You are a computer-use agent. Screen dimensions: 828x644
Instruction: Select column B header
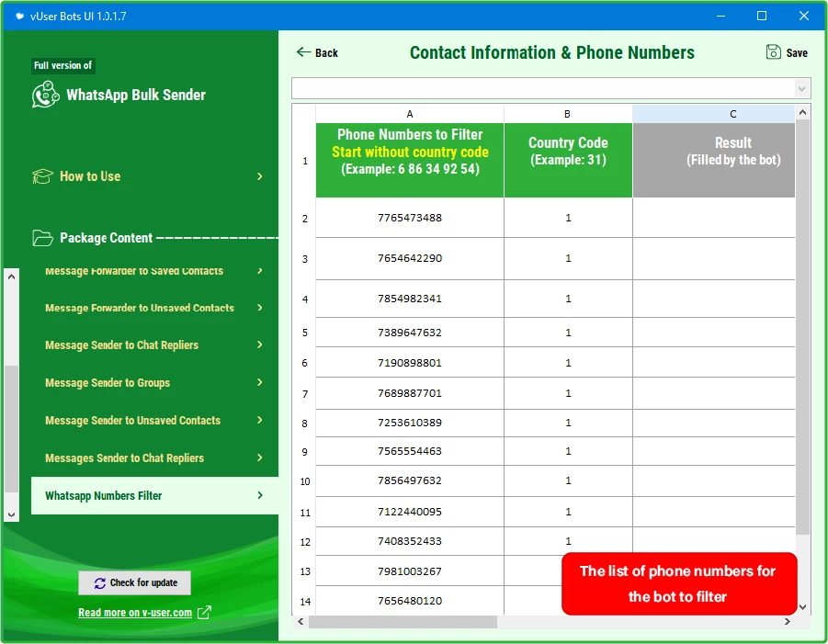[568, 114]
